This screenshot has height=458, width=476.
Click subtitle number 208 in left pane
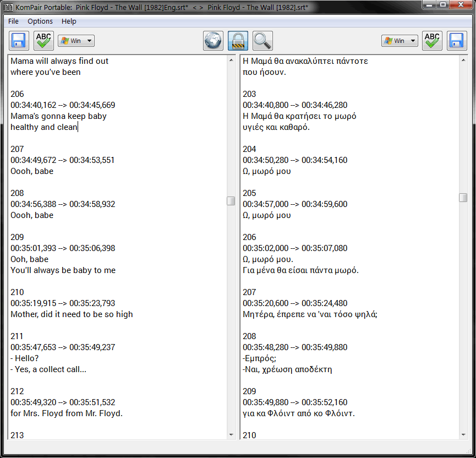pyautogui.click(x=17, y=193)
